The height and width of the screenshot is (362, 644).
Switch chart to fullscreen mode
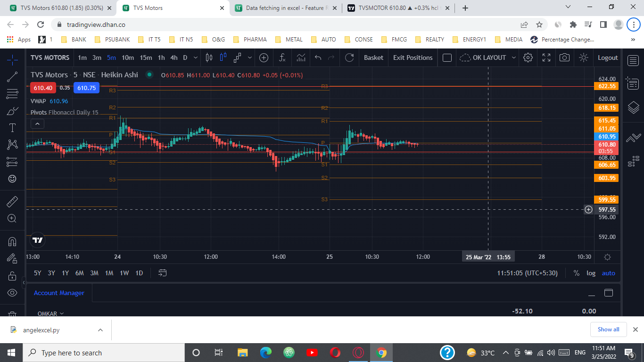546,58
